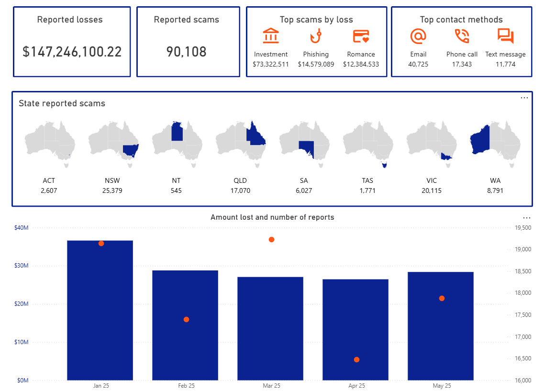Open More options for State reported scams

click(x=524, y=97)
